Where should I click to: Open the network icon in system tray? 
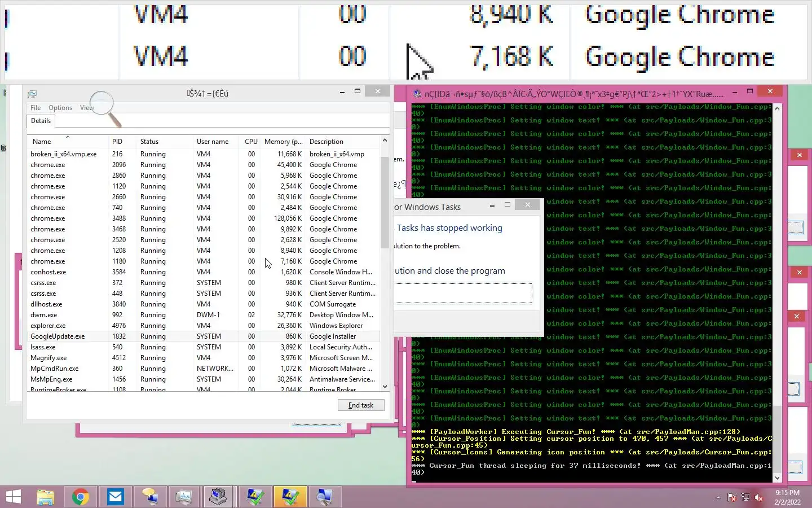pyautogui.click(x=745, y=497)
